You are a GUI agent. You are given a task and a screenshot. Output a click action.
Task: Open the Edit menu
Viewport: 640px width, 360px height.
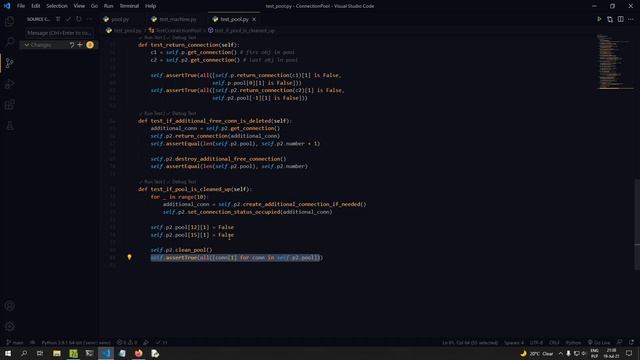coord(36,6)
